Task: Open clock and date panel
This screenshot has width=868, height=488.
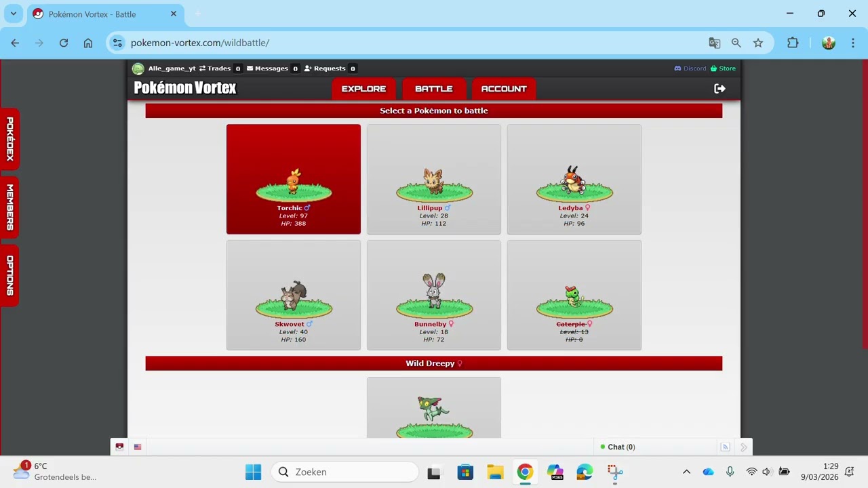Action: pyautogui.click(x=820, y=472)
